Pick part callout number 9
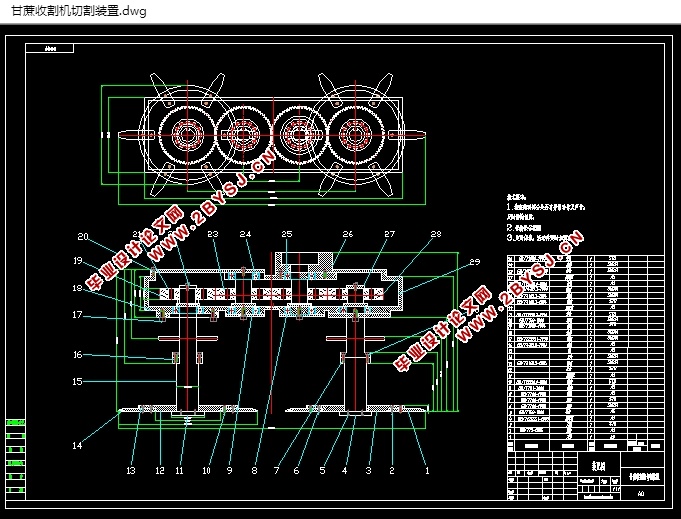This screenshot has width=681, height=519. (230, 470)
